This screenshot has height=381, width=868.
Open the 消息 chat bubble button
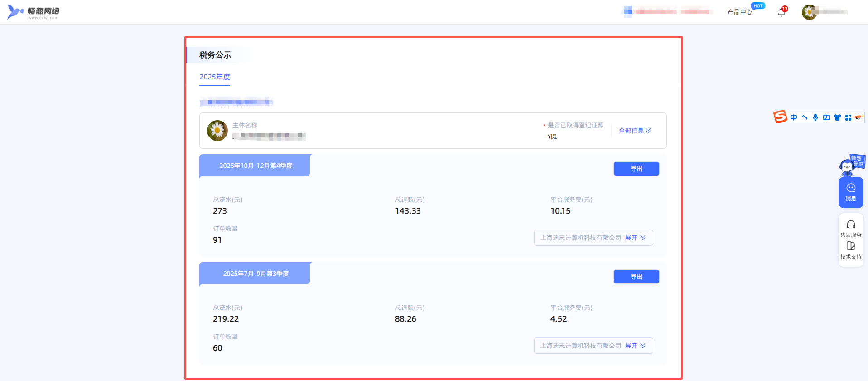point(850,192)
